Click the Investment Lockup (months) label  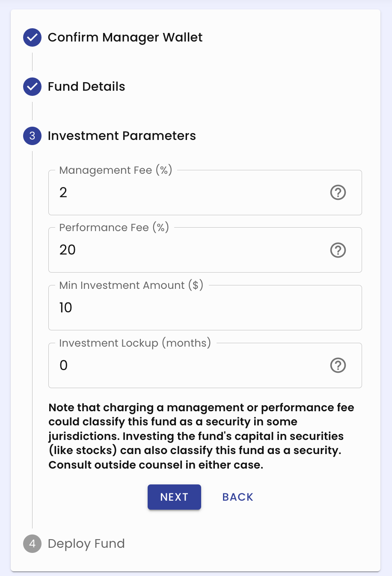(x=135, y=343)
